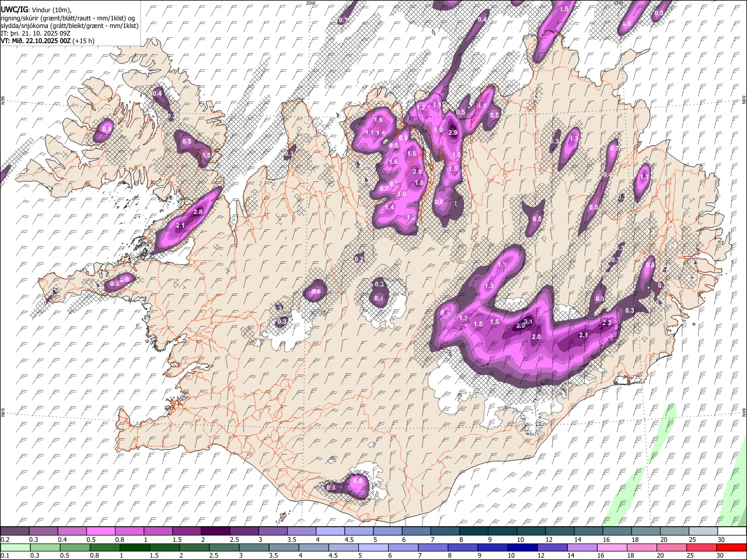Screen dimensions: 747x560
Task: Choose the bottom-row swatch labeled 4.5
Action: pyautogui.click(x=343, y=548)
